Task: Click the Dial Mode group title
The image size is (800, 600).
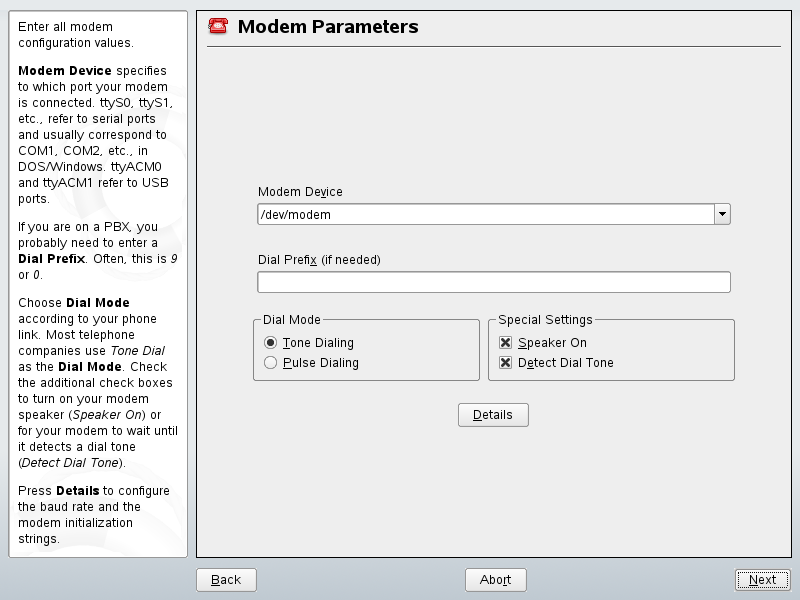Action: pos(292,320)
